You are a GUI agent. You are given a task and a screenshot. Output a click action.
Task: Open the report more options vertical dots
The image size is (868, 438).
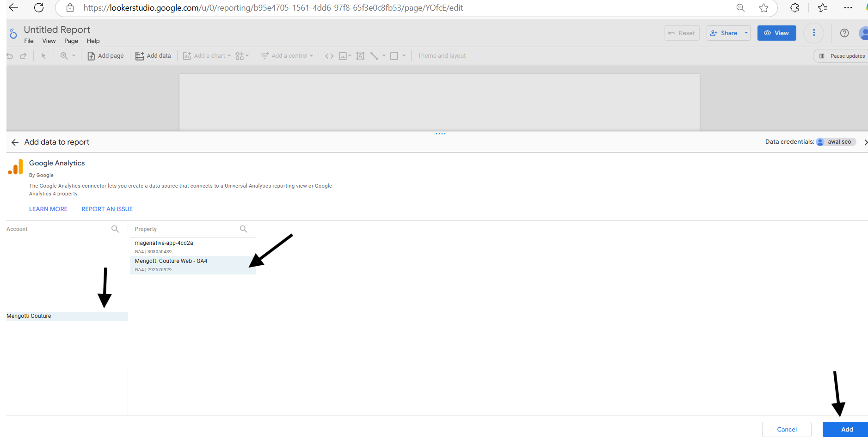click(814, 33)
